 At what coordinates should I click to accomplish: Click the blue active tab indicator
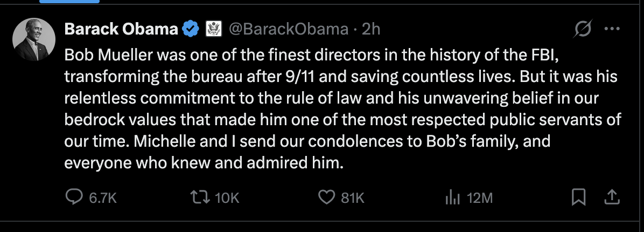click(x=69, y=2)
